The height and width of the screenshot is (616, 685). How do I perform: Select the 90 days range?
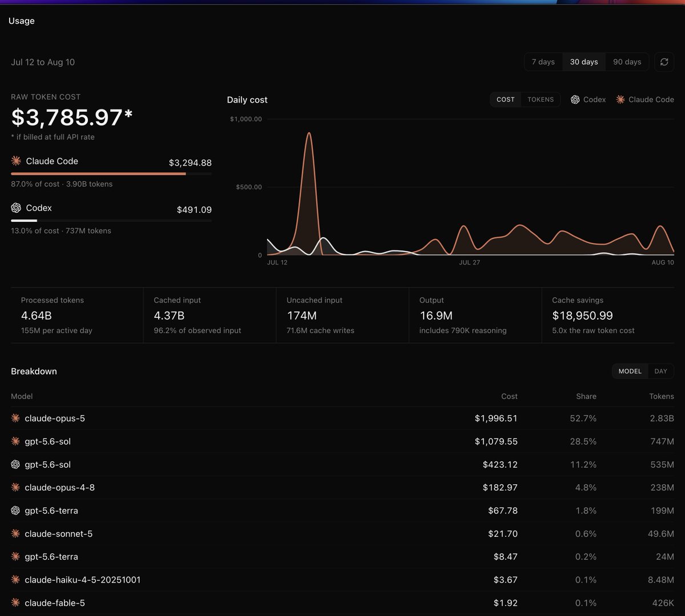[627, 62]
